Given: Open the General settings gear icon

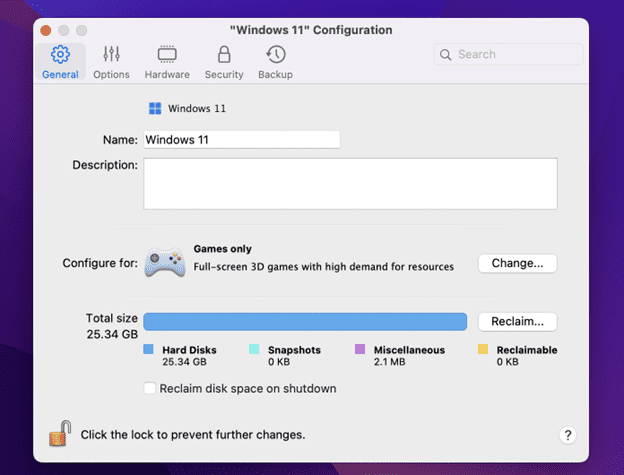Looking at the screenshot, I should click(x=59, y=54).
